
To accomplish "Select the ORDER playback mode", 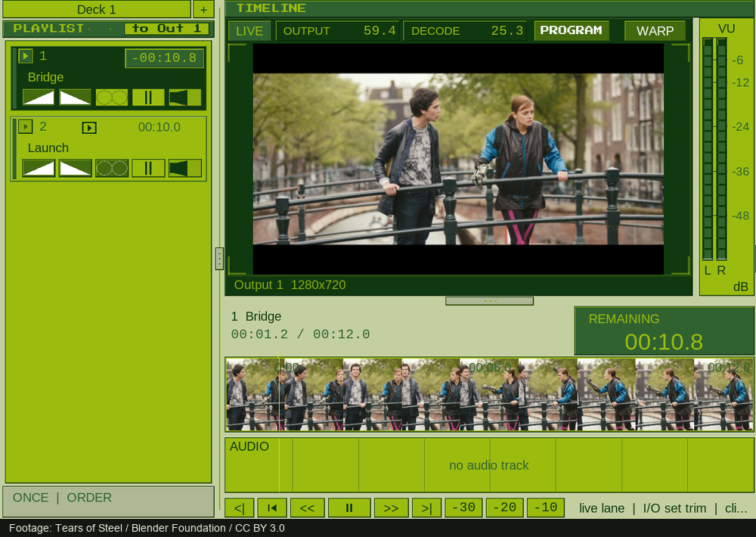I will tap(89, 498).
